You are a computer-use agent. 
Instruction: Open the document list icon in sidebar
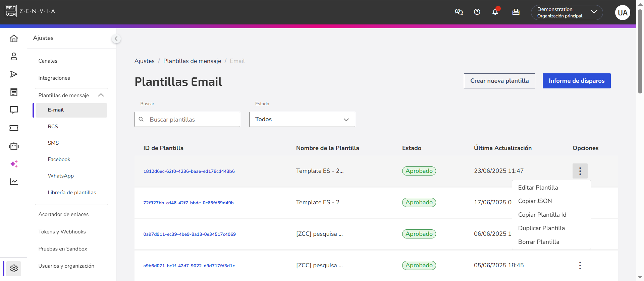tap(14, 92)
